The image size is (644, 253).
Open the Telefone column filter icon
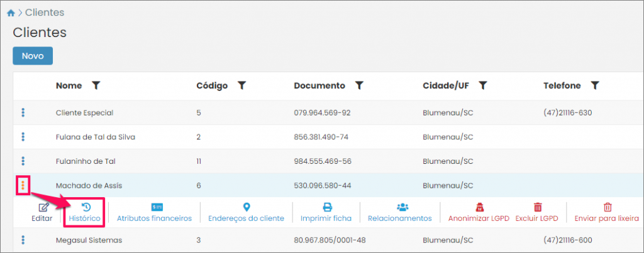(594, 85)
